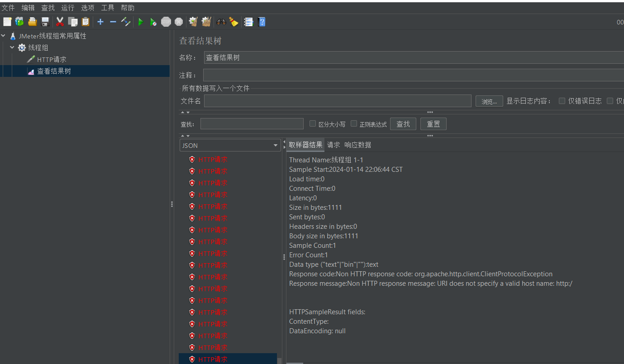Click the 注释 input field
The width and height of the screenshot is (624, 364).
(x=414, y=75)
